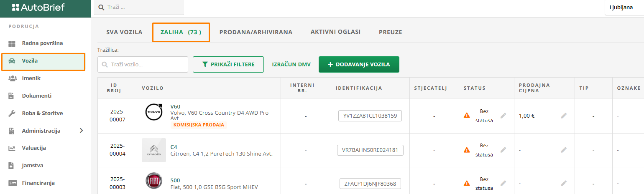Click the Dodavanje vozila button
Viewport: 644px width, 194px height.
pyautogui.click(x=359, y=64)
